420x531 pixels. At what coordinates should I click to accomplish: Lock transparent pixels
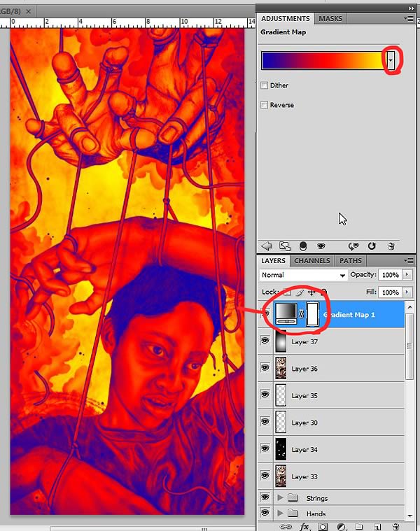click(x=287, y=292)
